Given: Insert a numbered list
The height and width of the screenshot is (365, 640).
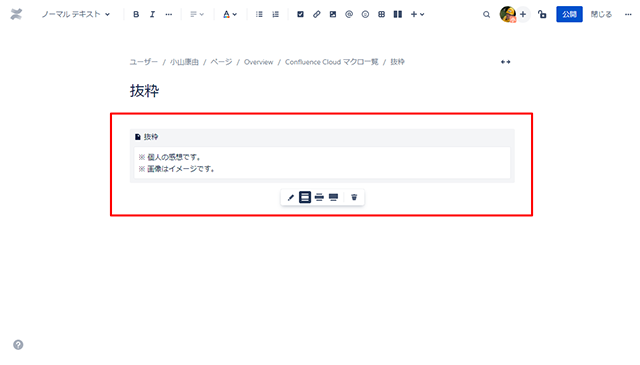Looking at the screenshot, I should (x=276, y=14).
